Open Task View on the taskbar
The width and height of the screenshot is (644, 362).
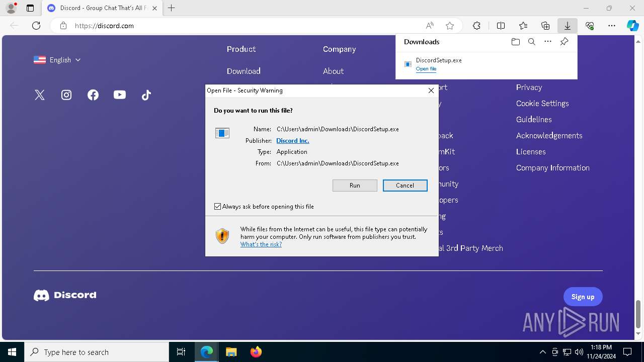181,352
